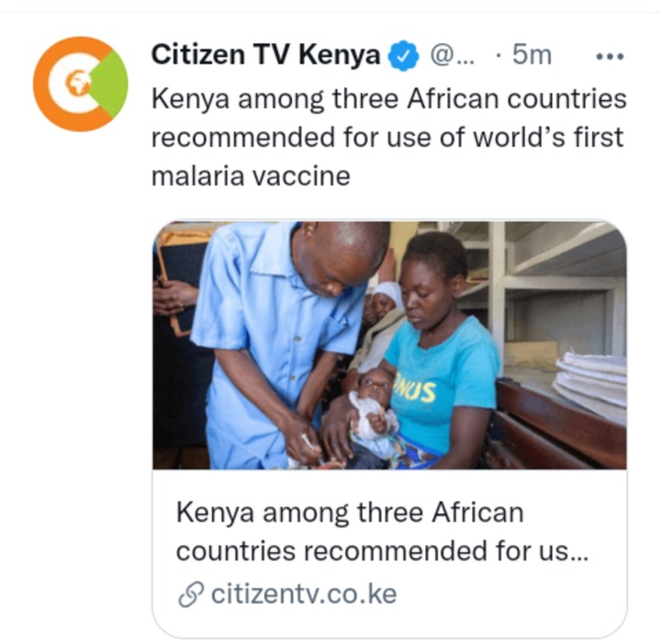Image resolution: width=661 pixels, height=644 pixels.
Task: Open the tweet via the 5m timestamp
Action: point(532,55)
